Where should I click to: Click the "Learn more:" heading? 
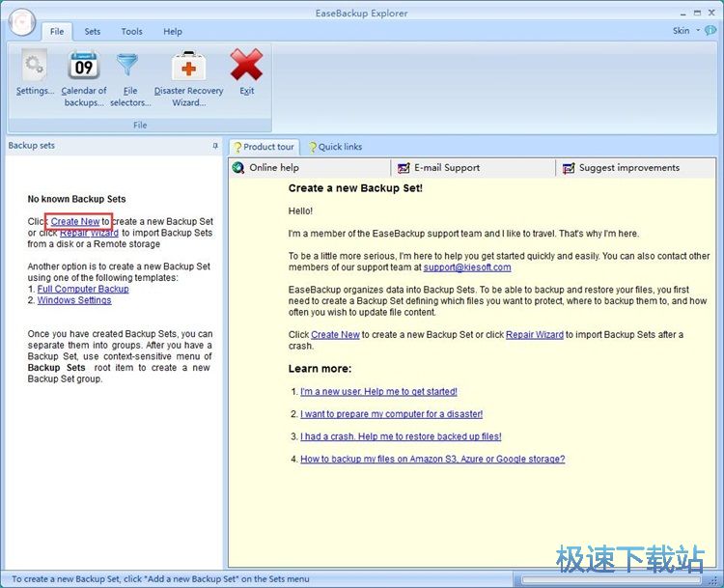click(320, 369)
